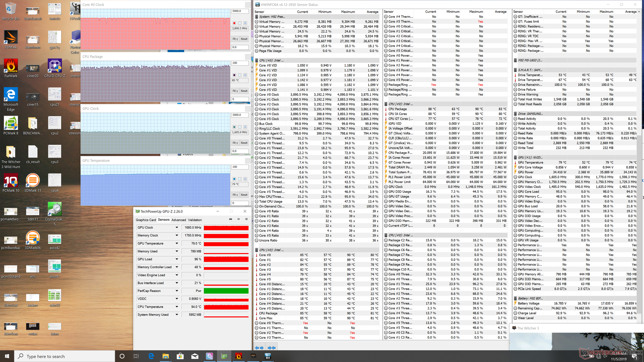The image size is (644, 362).
Task: Click the 5000.0 max field in Core #0 Clock graph
Action: (240, 11)
